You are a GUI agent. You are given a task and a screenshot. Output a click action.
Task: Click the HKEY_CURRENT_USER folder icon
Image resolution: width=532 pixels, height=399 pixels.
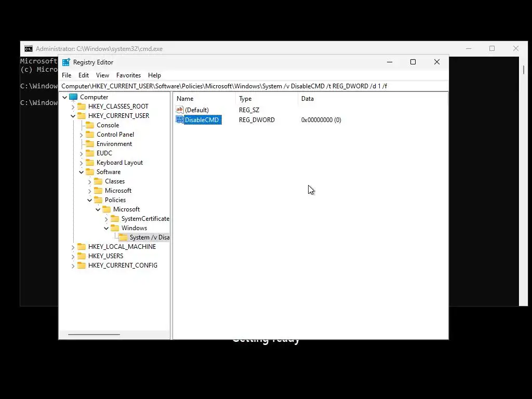[82, 116]
